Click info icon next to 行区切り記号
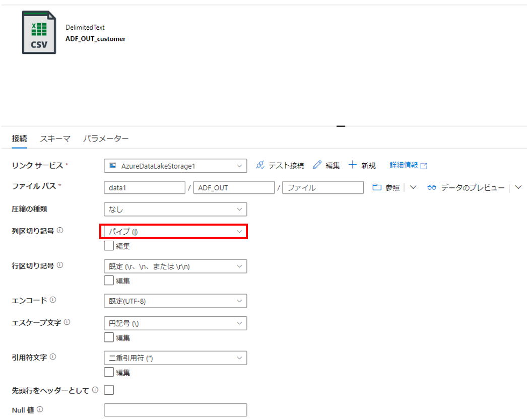 (x=60, y=265)
